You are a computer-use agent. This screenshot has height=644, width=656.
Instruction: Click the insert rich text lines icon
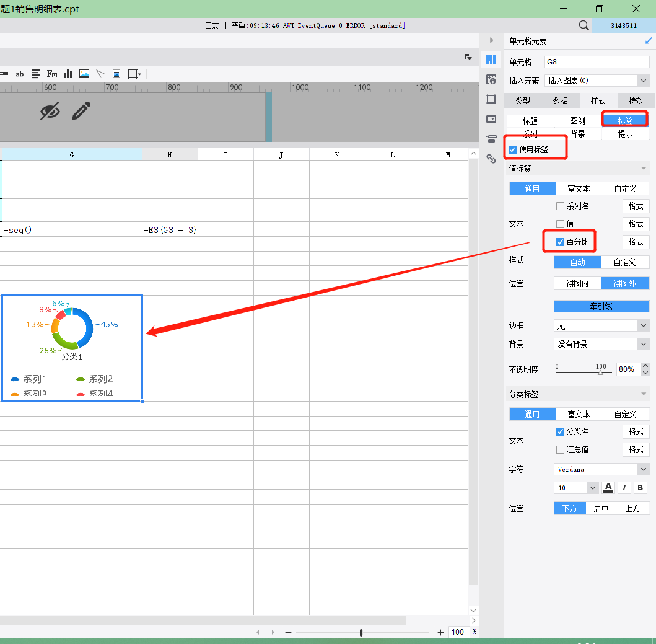[x=36, y=74]
